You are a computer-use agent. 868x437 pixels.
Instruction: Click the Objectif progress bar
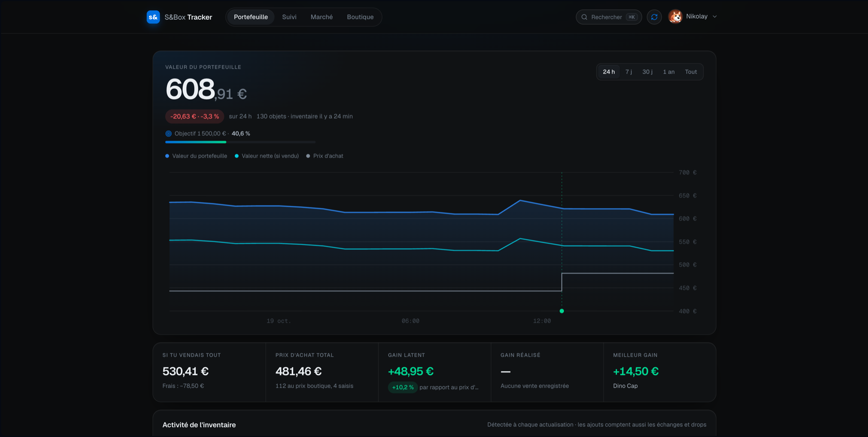(x=240, y=142)
